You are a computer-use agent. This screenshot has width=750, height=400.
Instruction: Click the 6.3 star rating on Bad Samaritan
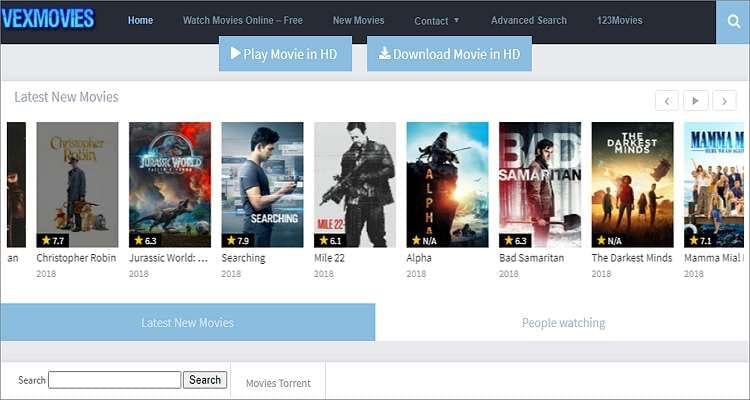tap(516, 240)
